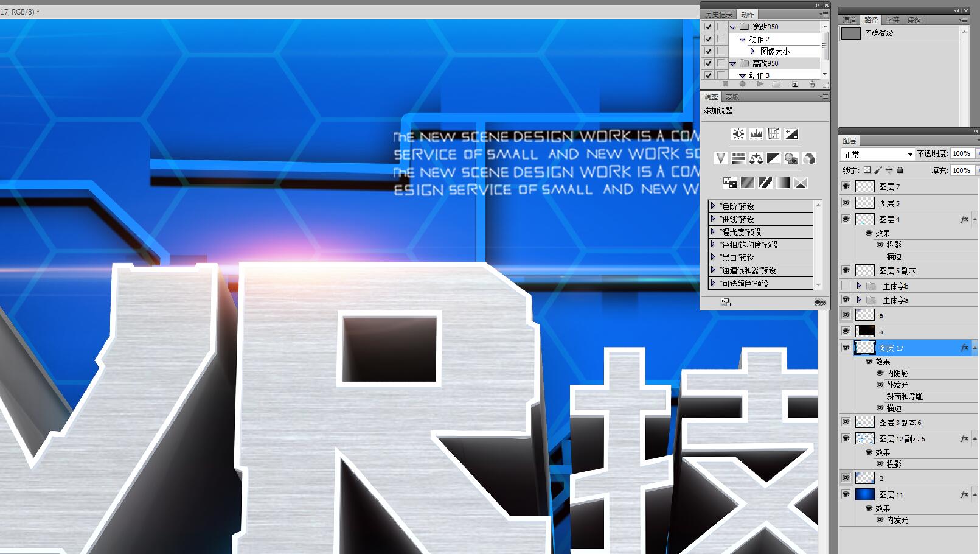Collapse the 宽改950 action set
Image resolution: width=980 pixels, height=554 pixels.
[x=733, y=27]
